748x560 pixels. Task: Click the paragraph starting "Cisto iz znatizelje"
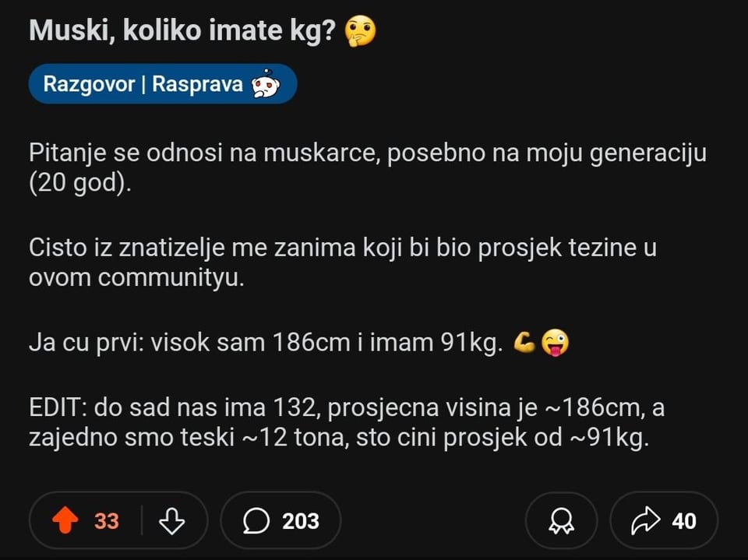[x=343, y=248]
